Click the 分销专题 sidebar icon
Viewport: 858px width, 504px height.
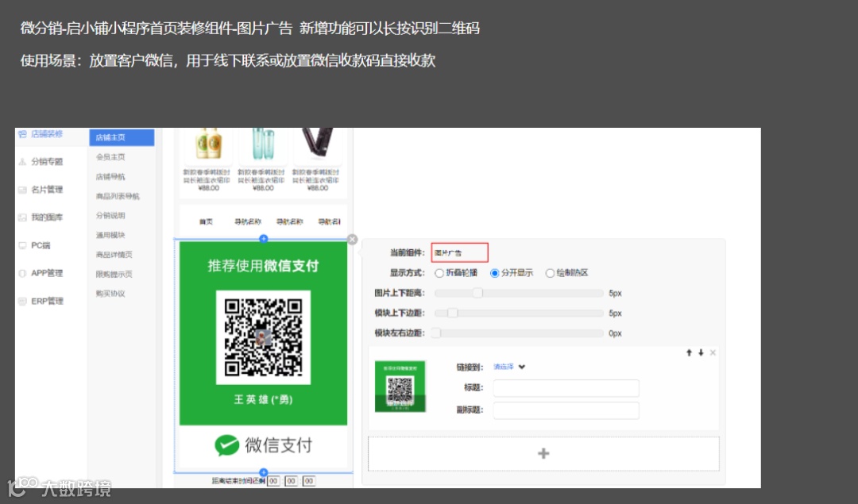tap(22, 162)
